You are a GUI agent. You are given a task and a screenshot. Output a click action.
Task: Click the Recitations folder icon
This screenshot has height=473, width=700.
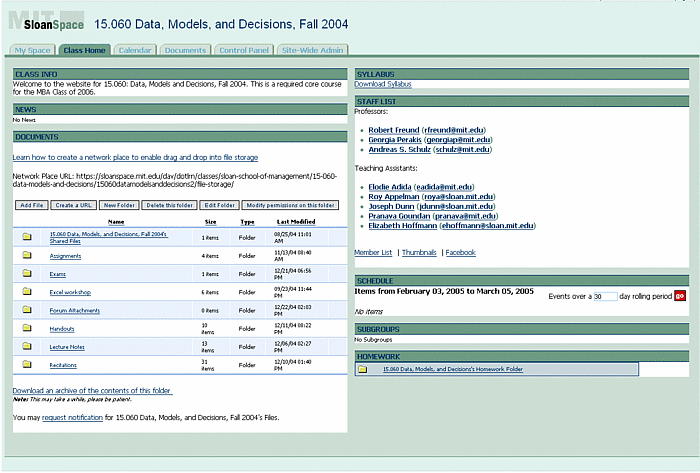pos(27,365)
